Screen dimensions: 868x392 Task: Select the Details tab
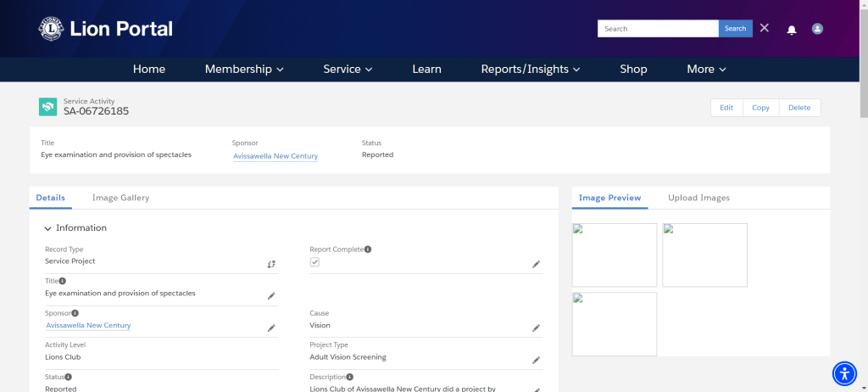pos(50,198)
